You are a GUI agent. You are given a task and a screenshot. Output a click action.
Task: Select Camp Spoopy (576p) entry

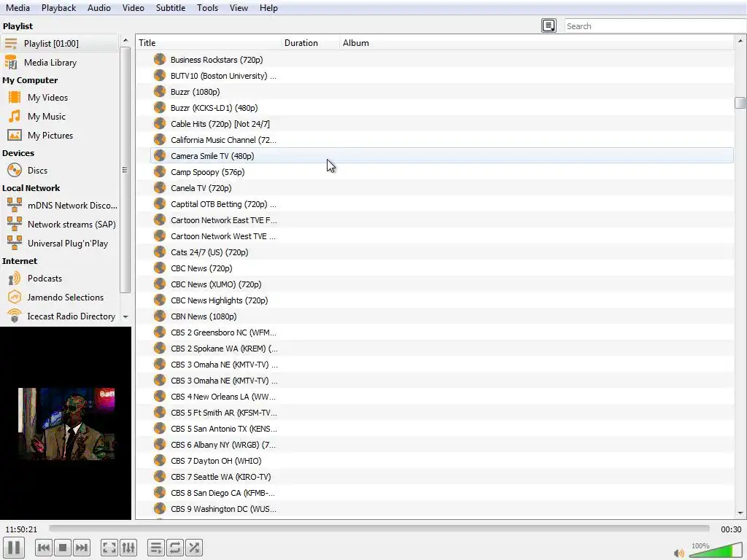point(441,172)
